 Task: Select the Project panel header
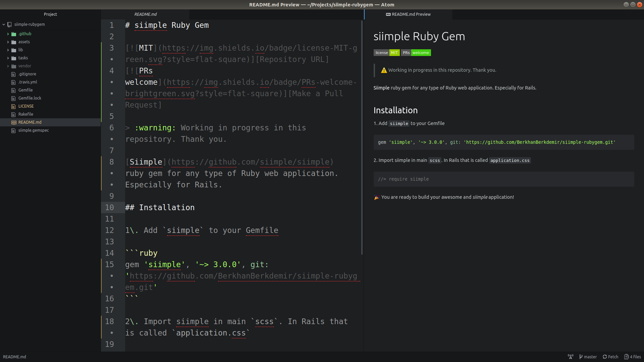tap(50, 14)
